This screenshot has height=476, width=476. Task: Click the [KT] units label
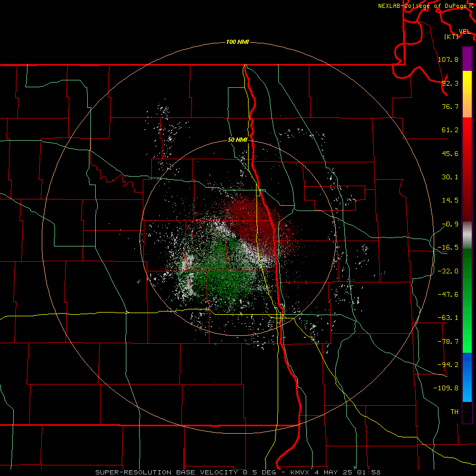(452, 36)
